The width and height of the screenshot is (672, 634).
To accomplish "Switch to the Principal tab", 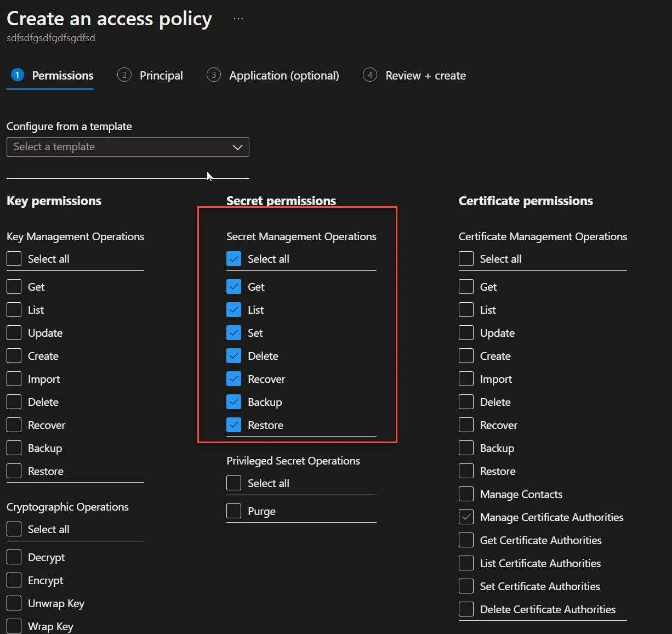I will point(161,76).
